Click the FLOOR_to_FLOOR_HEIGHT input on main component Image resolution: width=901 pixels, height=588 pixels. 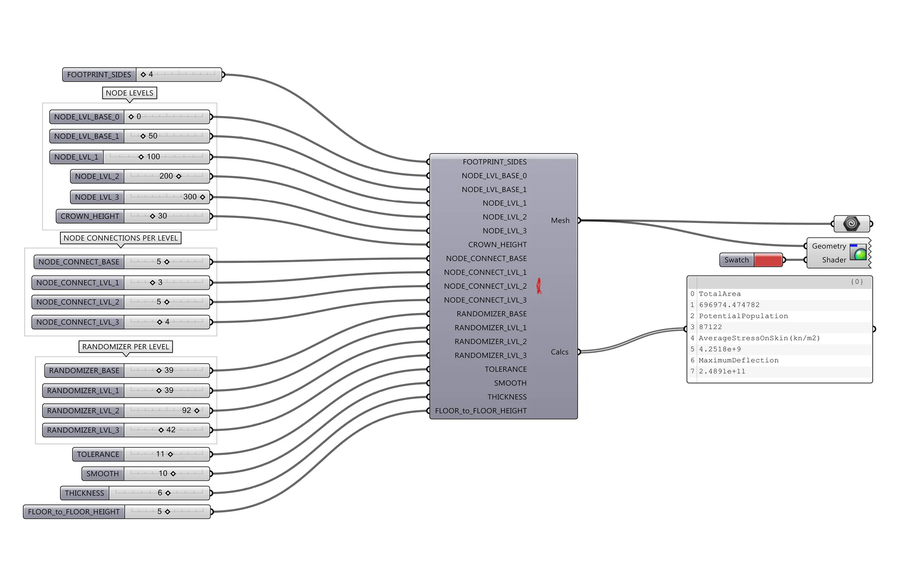click(x=480, y=410)
